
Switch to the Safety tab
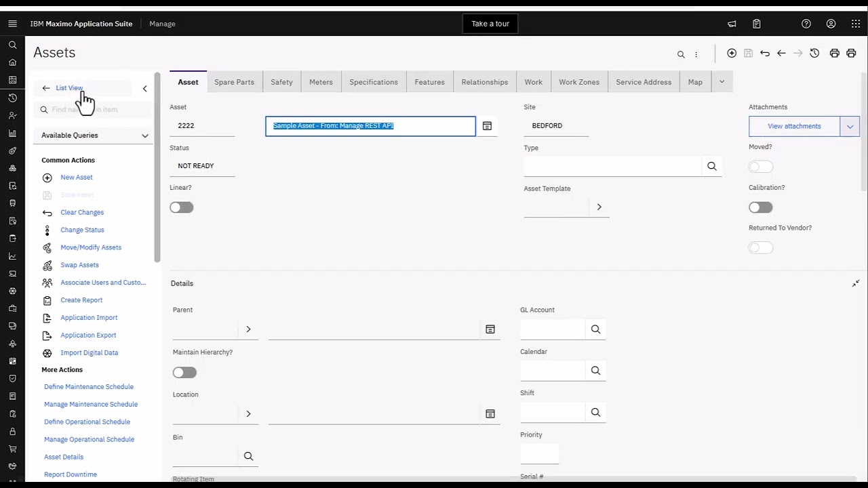coord(281,82)
